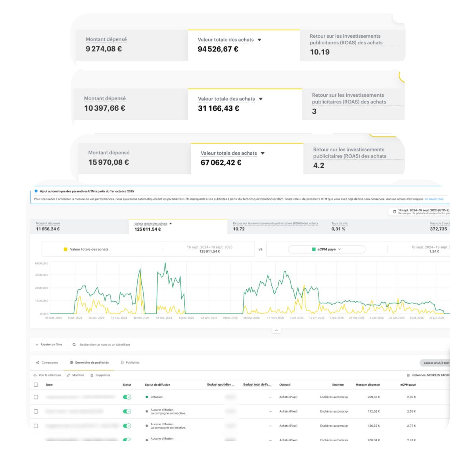The image size is (476, 476).
Task: Open the metric dropdown above 67 062,42 €
Action: point(263,153)
